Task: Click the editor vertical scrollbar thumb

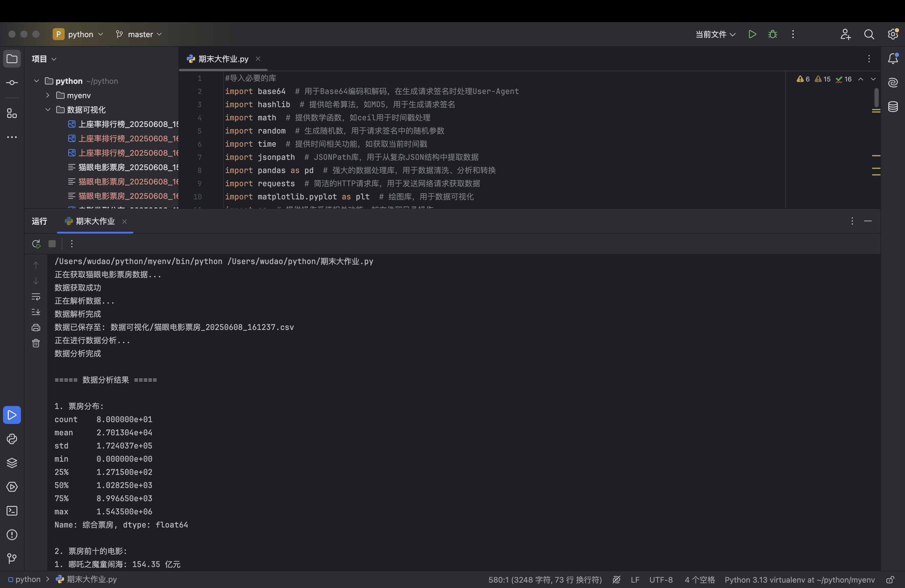Action: click(x=876, y=97)
